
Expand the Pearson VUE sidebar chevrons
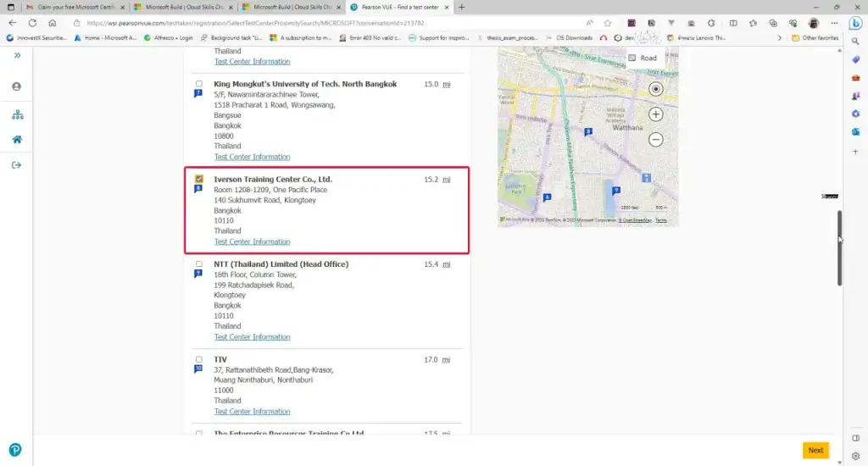click(x=17, y=55)
